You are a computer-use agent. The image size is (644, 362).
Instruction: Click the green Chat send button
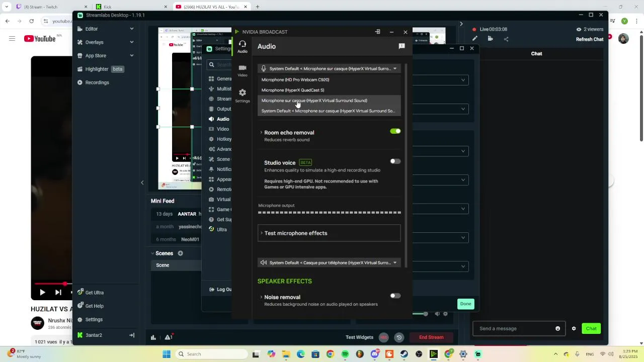click(x=591, y=329)
